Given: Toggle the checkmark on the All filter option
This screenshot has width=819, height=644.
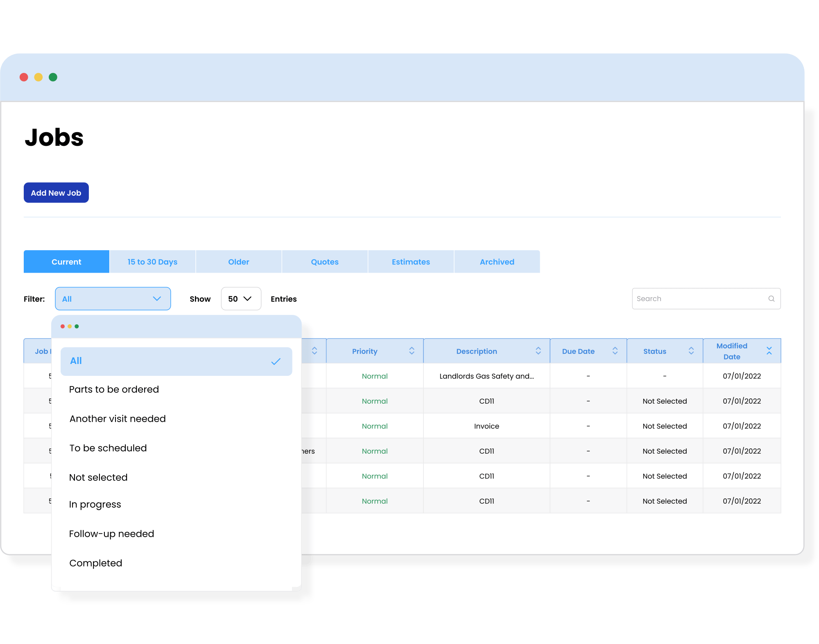Looking at the screenshot, I should (x=276, y=362).
